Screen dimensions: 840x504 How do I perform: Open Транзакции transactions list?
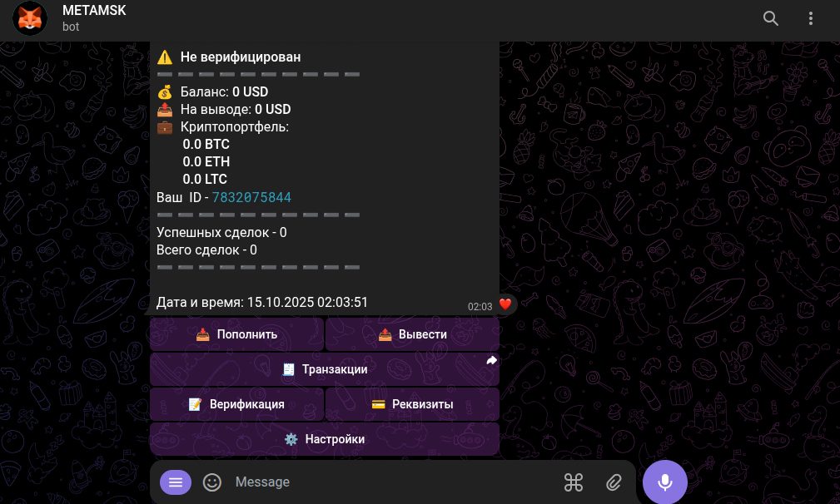click(x=325, y=369)
